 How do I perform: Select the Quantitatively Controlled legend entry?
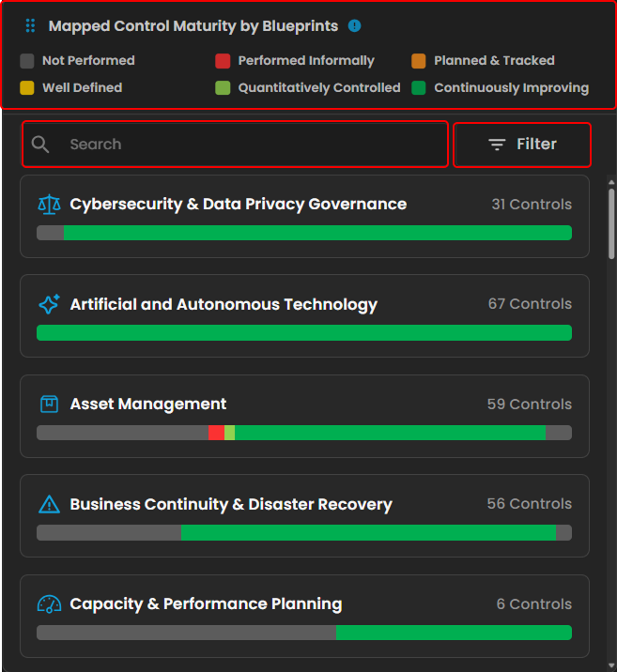pyautogui.click(x=318, y=88)
